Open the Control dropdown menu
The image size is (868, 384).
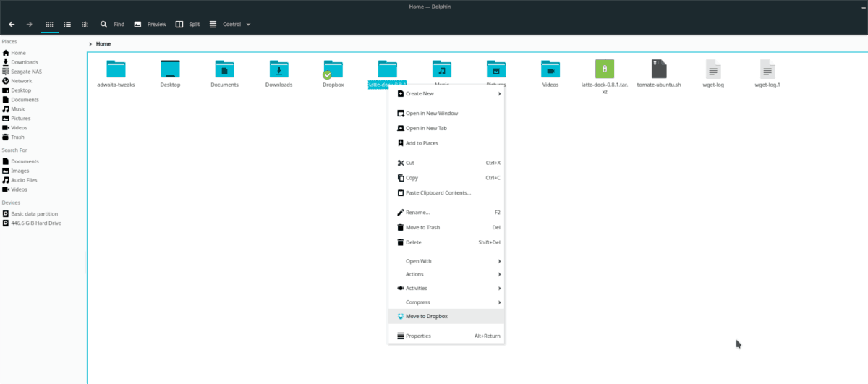click(230, 24)
